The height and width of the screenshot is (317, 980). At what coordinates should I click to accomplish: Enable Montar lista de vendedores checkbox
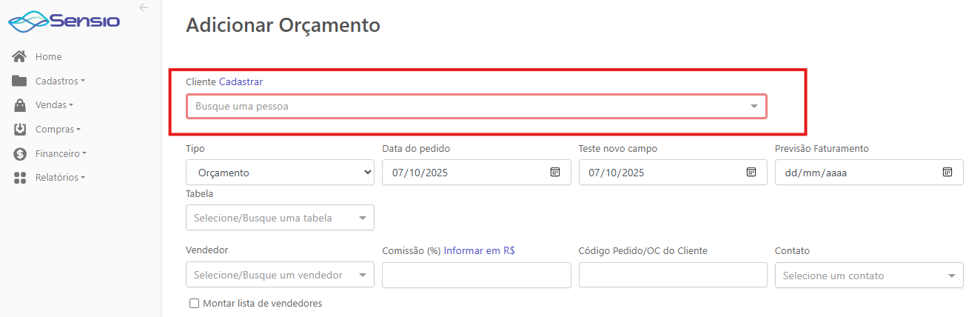click(195, 303)
